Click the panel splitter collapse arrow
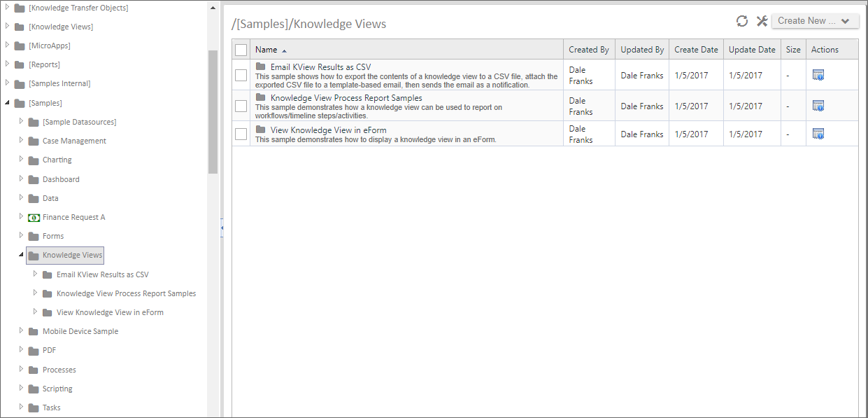 click(222, 228)
